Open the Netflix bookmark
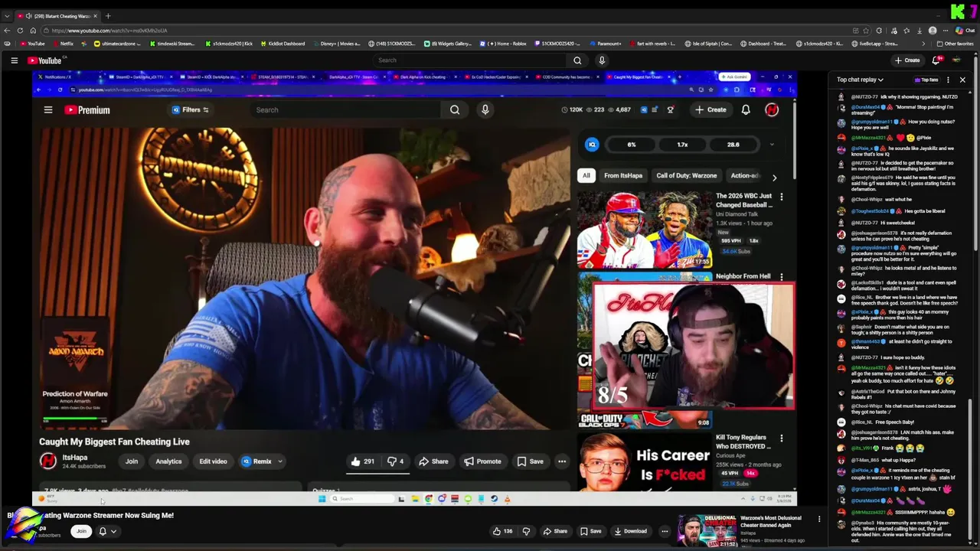The image size is (980, 551). click(64, 44)
